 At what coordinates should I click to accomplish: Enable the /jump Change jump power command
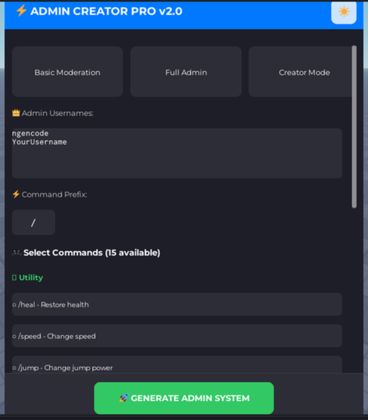177,365
